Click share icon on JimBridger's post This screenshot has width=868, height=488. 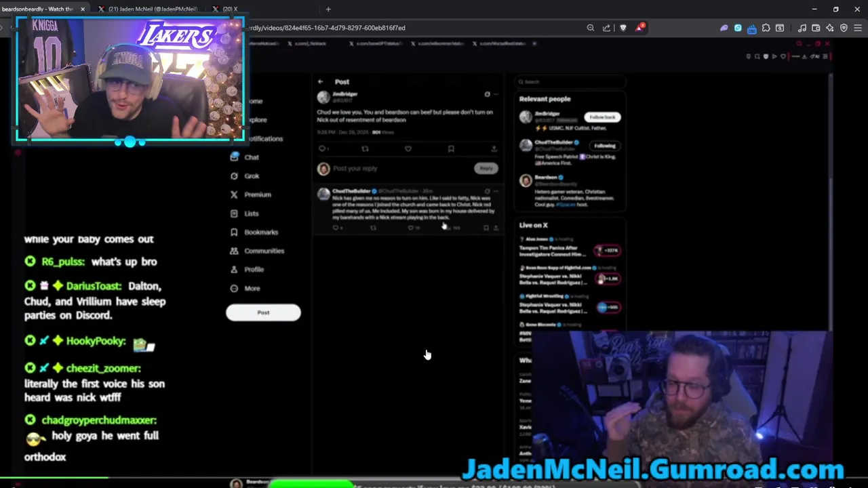(x=494, y=148)
